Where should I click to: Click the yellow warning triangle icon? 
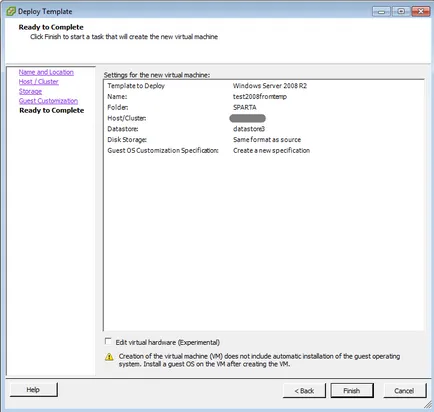click(109, 357)
